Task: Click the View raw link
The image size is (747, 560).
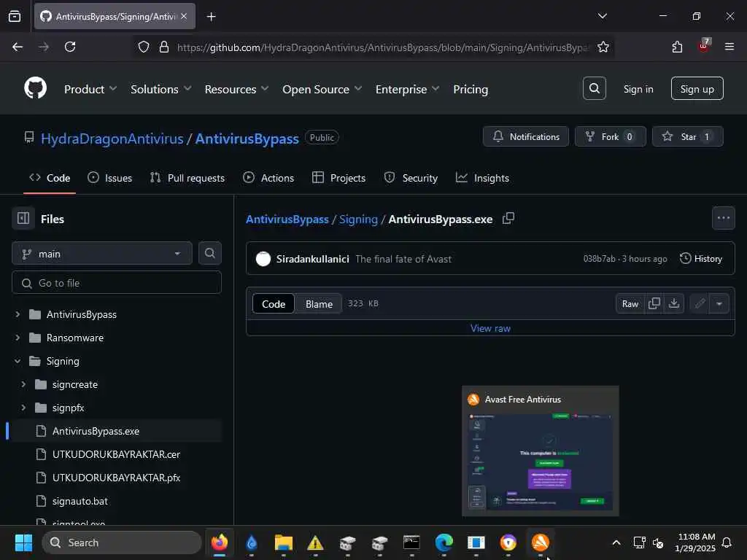Action: pyautogui.click(x=490, y=328)
